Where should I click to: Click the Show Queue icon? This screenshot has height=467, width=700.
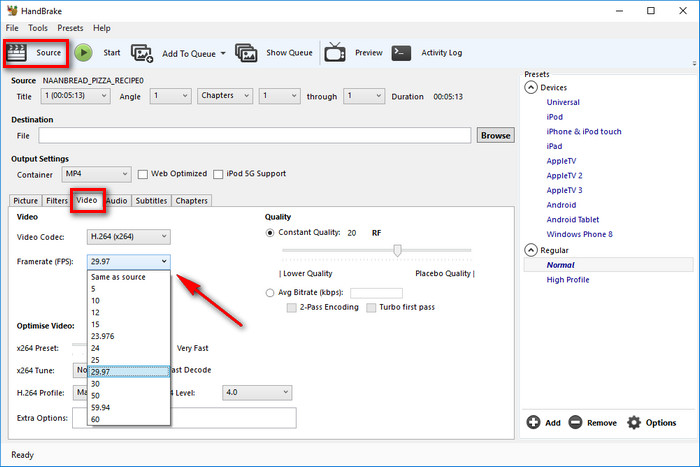coord(246,53)
